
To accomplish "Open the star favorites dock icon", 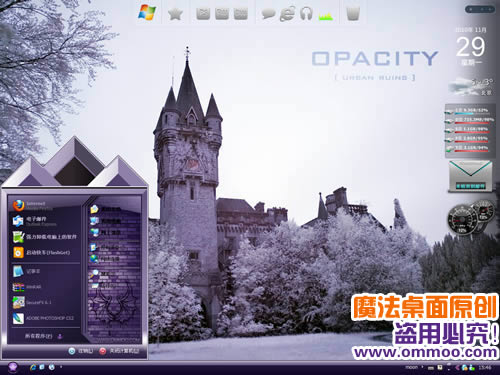I will pos(175,14).
